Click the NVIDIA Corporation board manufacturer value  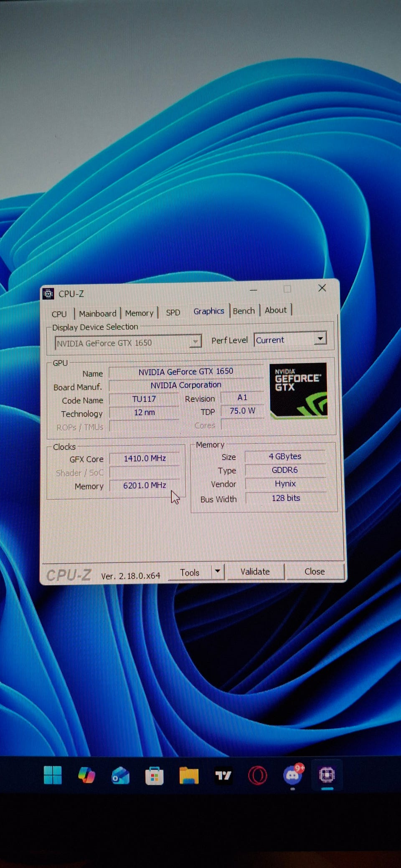pos(186,385)
